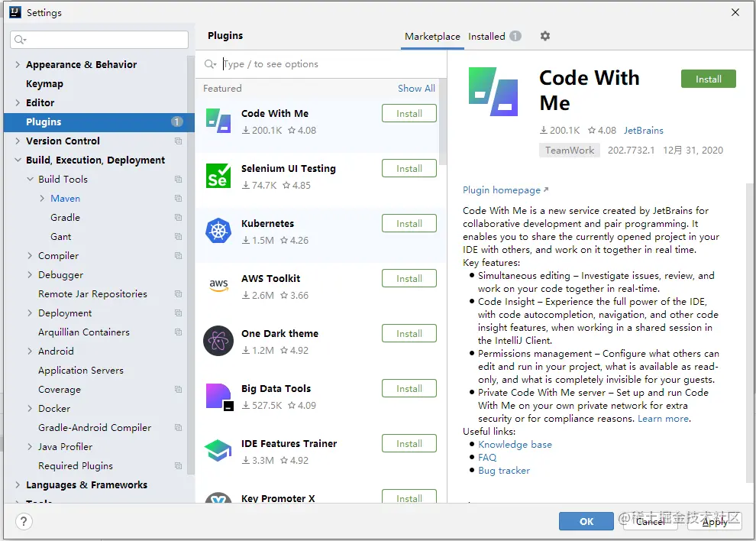Install Code With Me from details pane
Viewport: 756px width, 541px height.
click(708, 79)
